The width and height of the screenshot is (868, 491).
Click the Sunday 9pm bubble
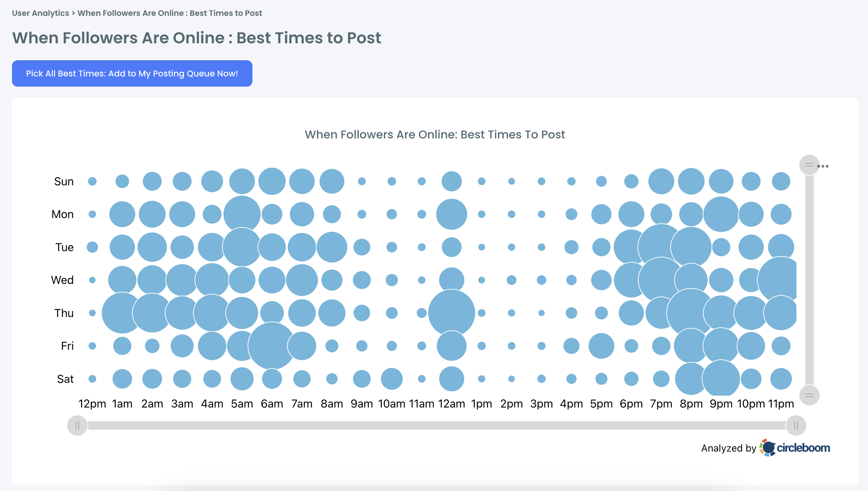(721, 181)
